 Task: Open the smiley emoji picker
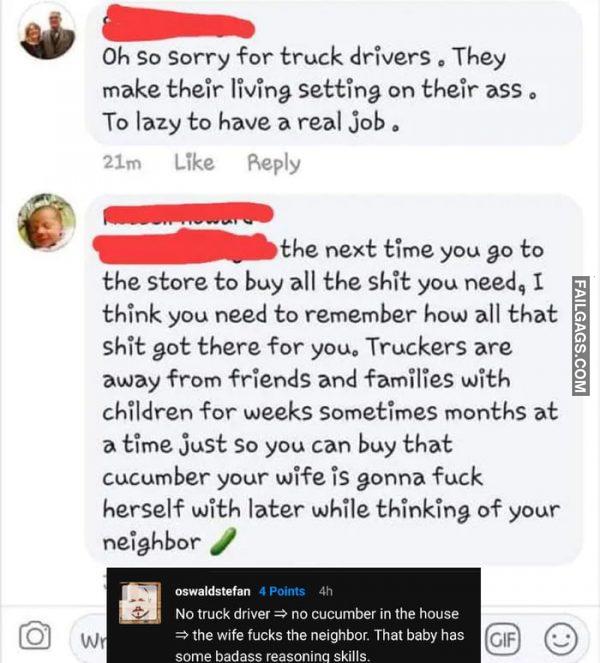[561, 639]
